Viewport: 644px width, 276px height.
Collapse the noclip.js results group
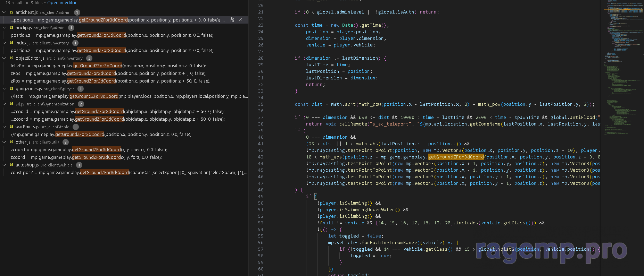point(4,27)
